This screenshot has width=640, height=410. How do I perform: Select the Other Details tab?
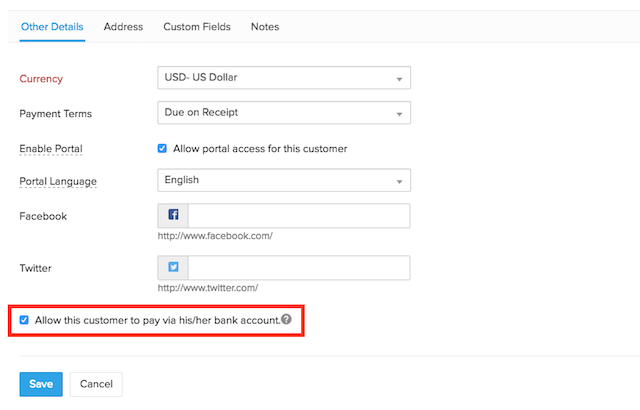[52, 26]
